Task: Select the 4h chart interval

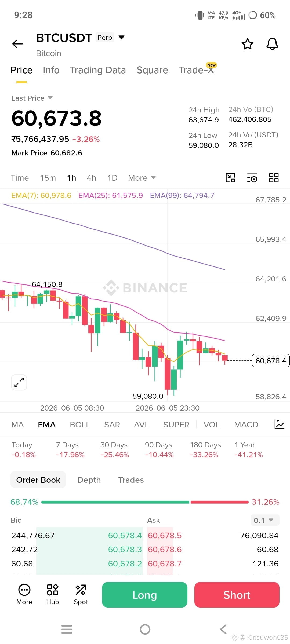Action: 91,178
